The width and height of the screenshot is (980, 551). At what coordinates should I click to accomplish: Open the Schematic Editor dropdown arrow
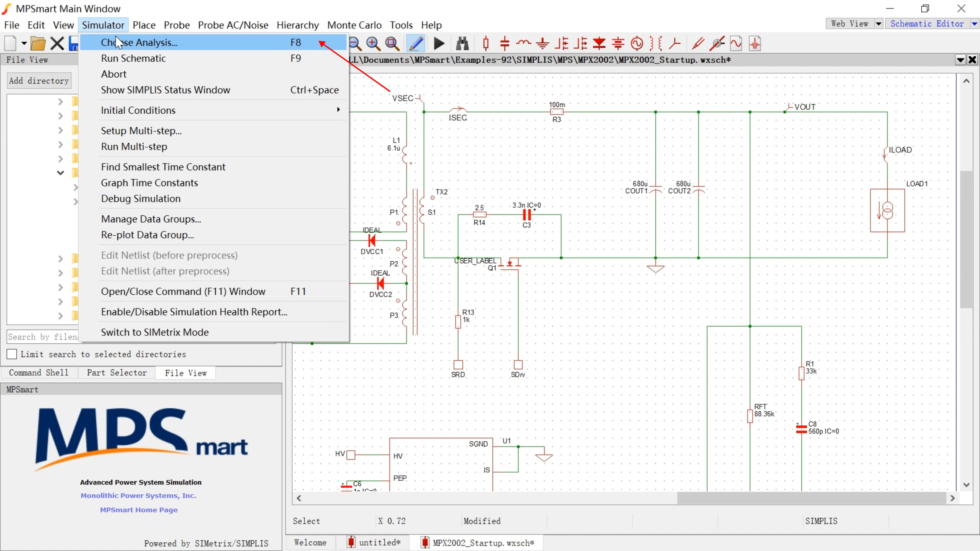[x=974, y=24]
